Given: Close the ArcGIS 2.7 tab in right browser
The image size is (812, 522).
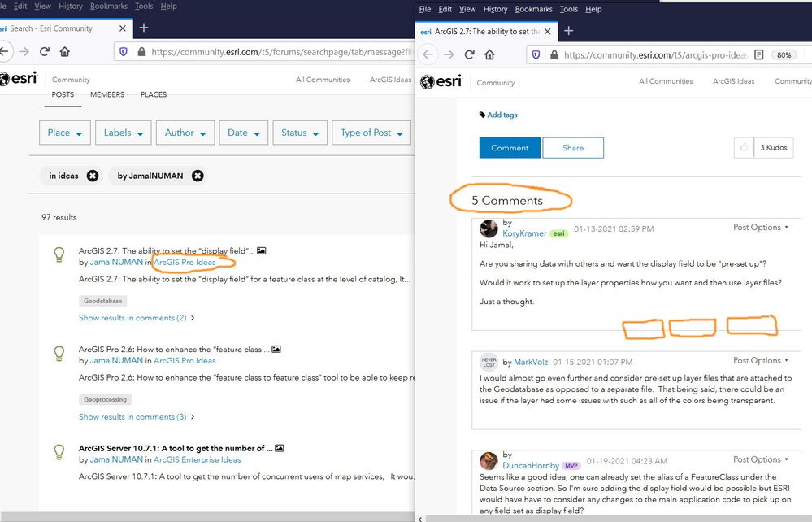Looking at the screenshot, I should (x=547, y=32).
